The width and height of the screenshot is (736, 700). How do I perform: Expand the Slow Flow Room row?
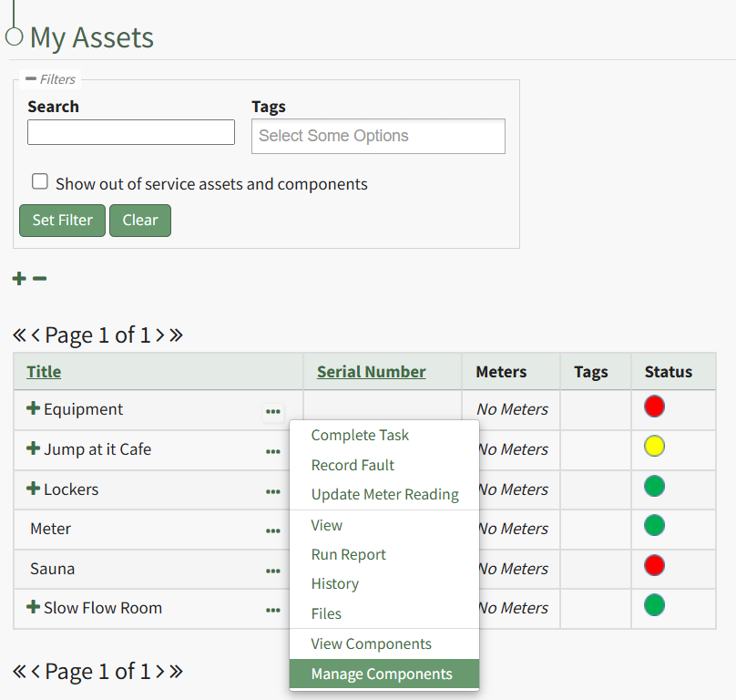pyautogui.click(x=34, y=608)
